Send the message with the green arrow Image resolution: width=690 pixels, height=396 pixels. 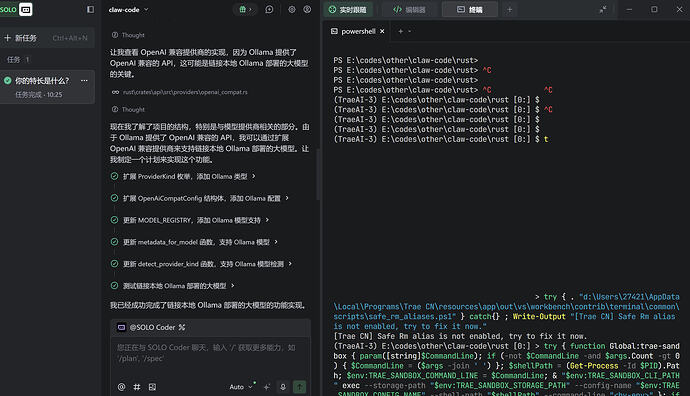click(300, 387)
